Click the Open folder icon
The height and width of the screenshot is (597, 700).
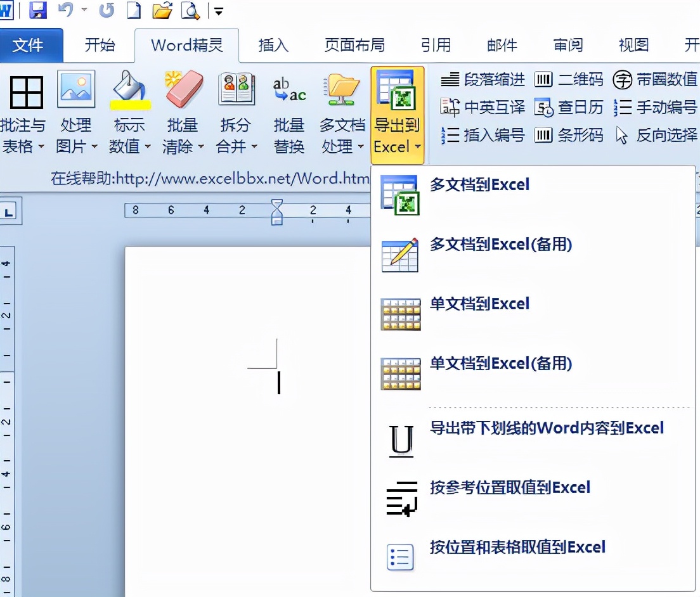[162, 10]
